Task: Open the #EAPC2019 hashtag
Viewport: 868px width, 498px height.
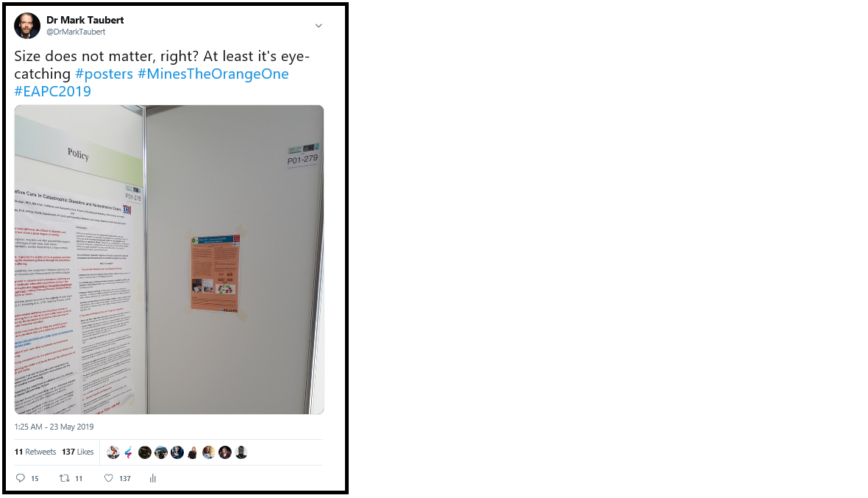Action: click(x=52, y=91)
